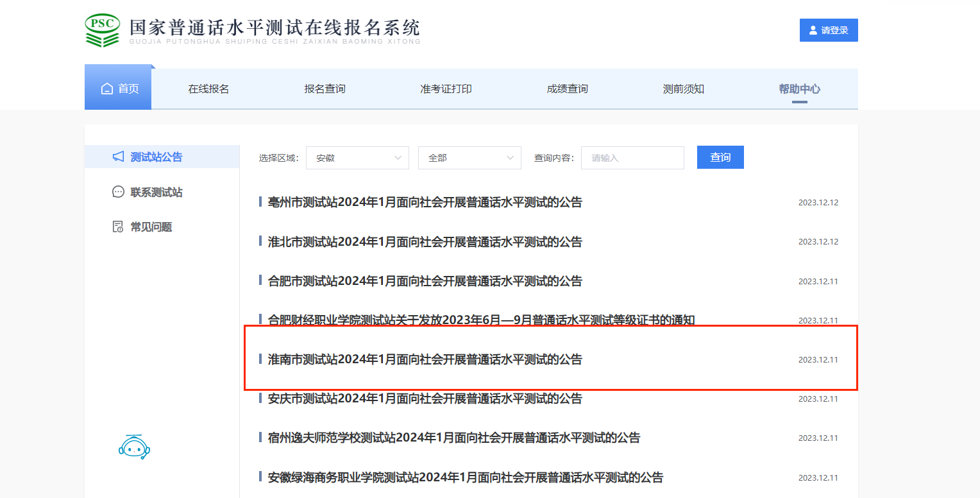Click the PSC logo icon

pyautogui.click(x=103, y=30)
